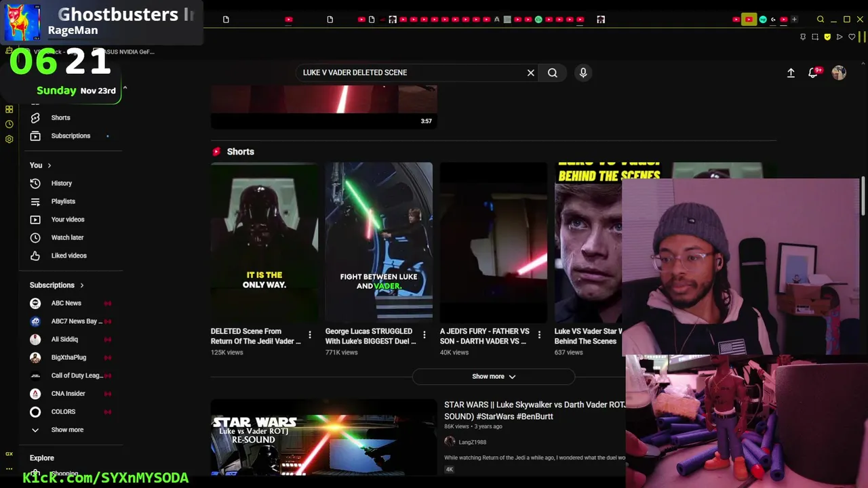Click A JEDI'S FURY - FATHER VS title
The height and width of the screenshot is (488, 868).
485,336
